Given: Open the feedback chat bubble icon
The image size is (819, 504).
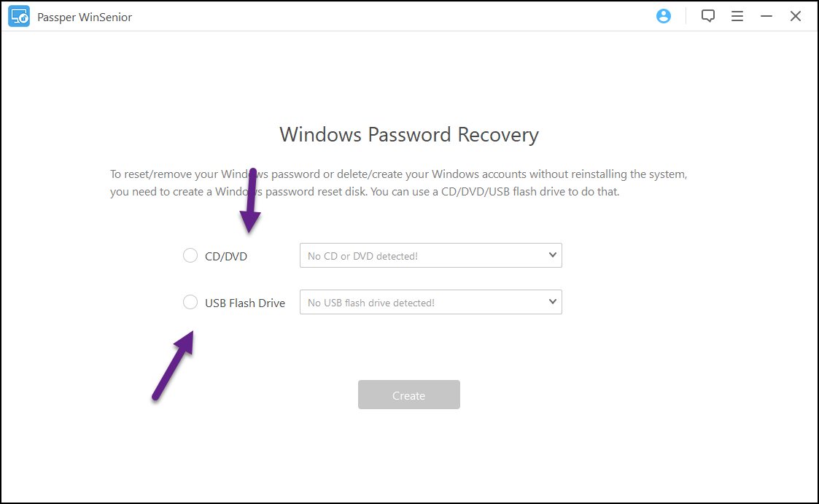Looking at the screenshot, I should click(707, 16).
